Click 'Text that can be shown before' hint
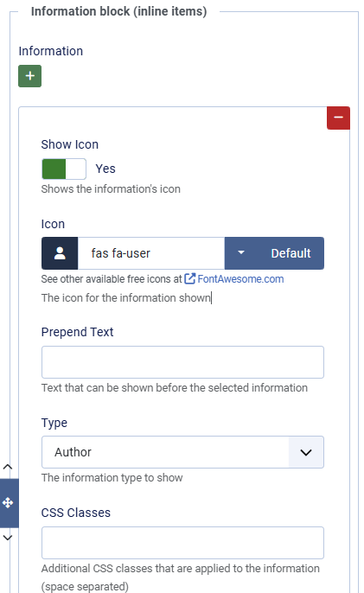 (174, 387)
